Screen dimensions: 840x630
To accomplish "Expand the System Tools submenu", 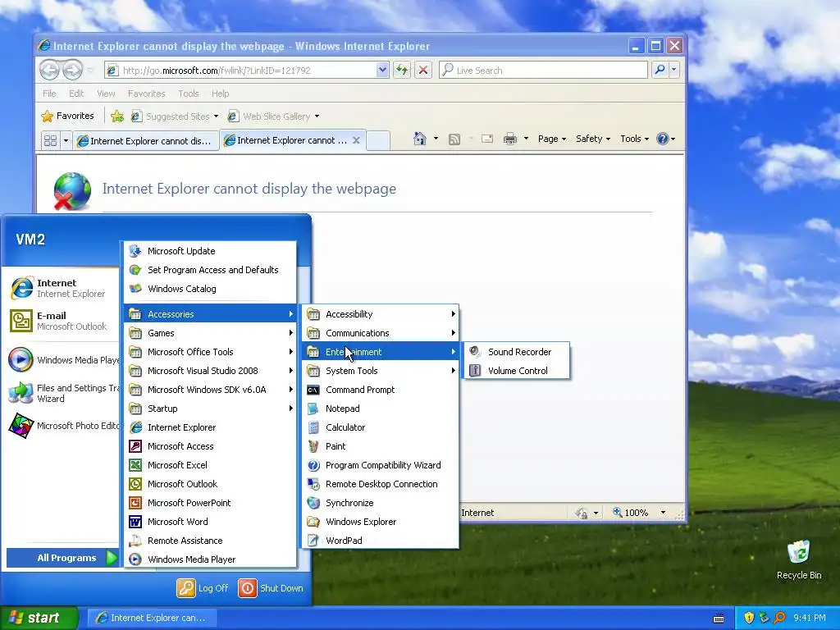I will tap(381, 371).
